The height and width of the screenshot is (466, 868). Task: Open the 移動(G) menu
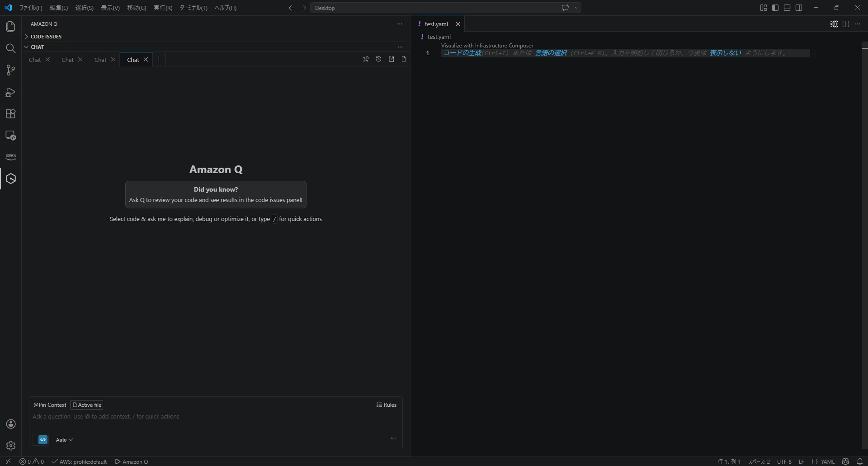coord(137,8)
